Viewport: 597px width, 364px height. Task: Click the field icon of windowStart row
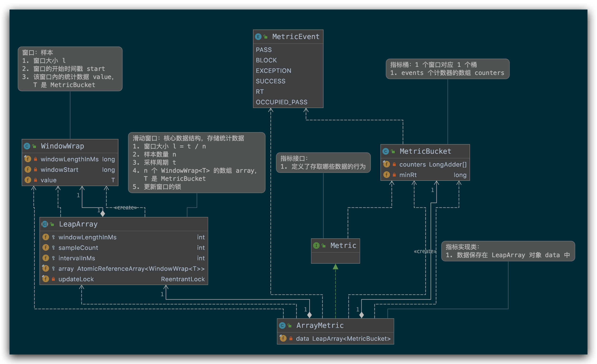28,169
